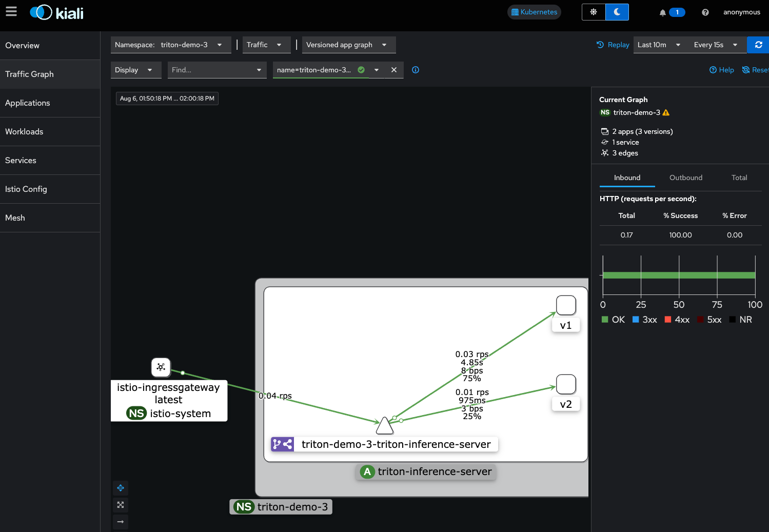Viewport: 769px width, 532px height.
Task: Open Services in sidebar
Action: (50, 161)
